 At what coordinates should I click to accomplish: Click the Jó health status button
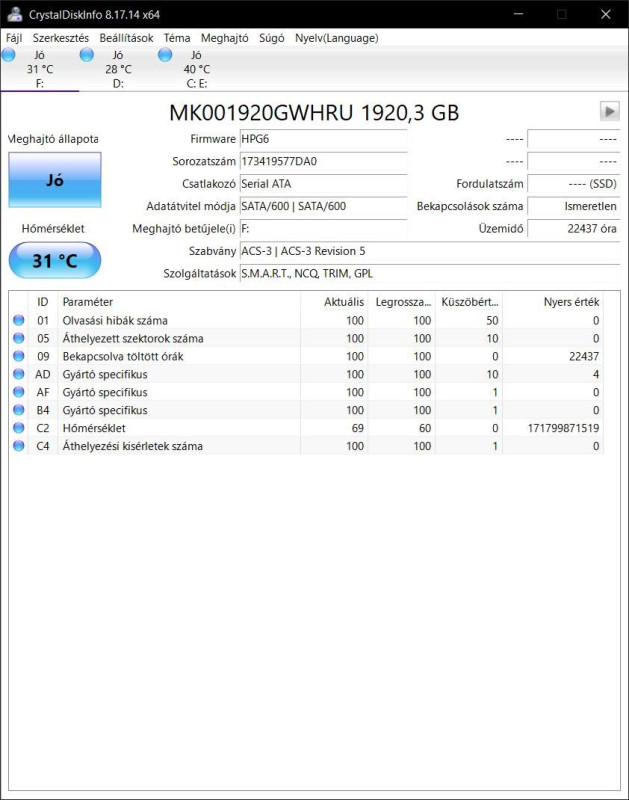pos(55,180)
